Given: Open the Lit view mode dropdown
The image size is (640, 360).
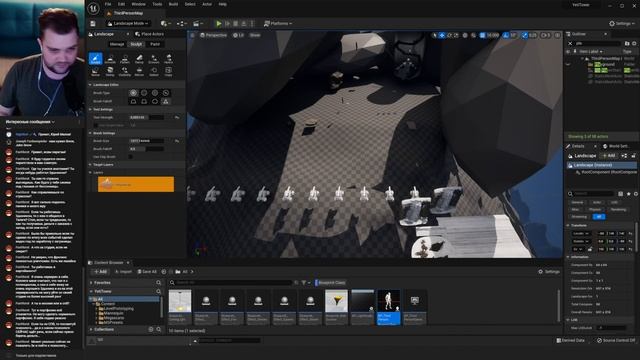Looking at the screenshot, I should (238, 36).
